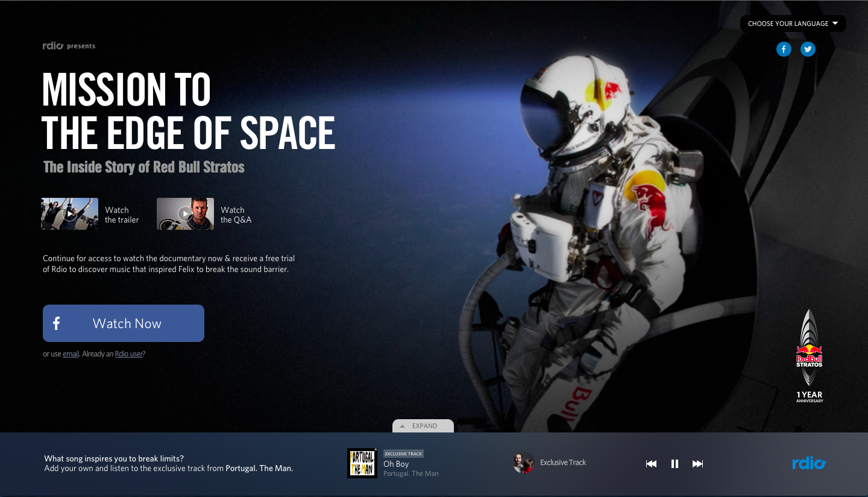868x497 pixels.
Task: Click the rdio logo in the player bar
Action: pyautogui.click(x=809, y=463)
